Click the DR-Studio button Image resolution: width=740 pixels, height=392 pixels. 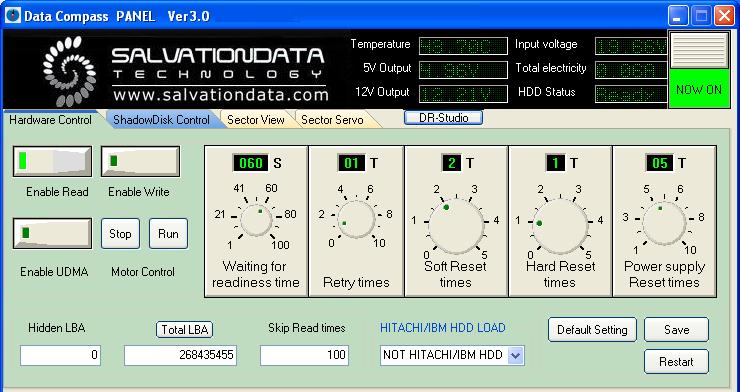pyautogui.click(x=443, y=117)
